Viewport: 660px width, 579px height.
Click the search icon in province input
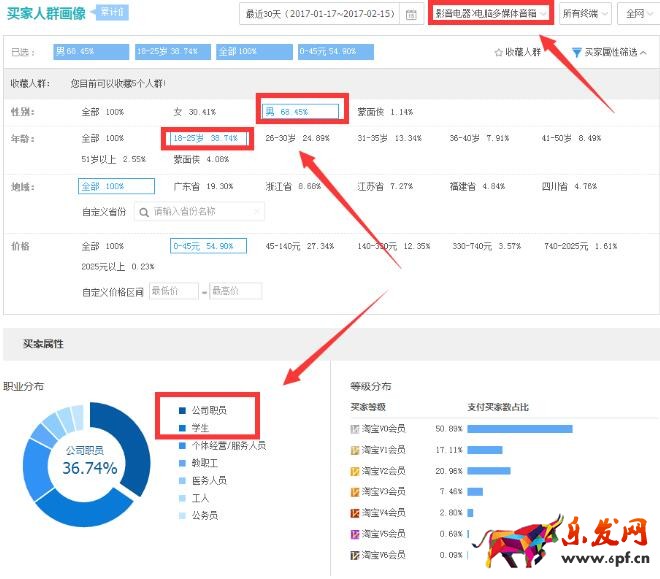click(x=145, y=212)
